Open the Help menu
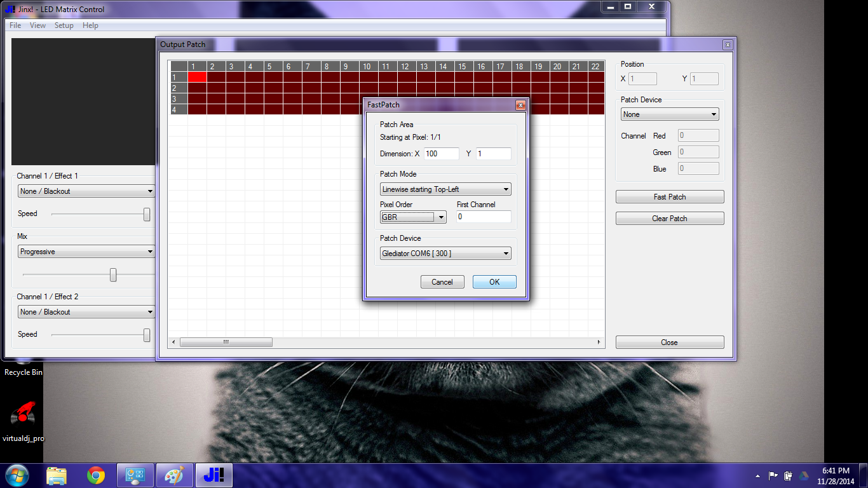Screen dimensions: 868x488 pos(90,25)
